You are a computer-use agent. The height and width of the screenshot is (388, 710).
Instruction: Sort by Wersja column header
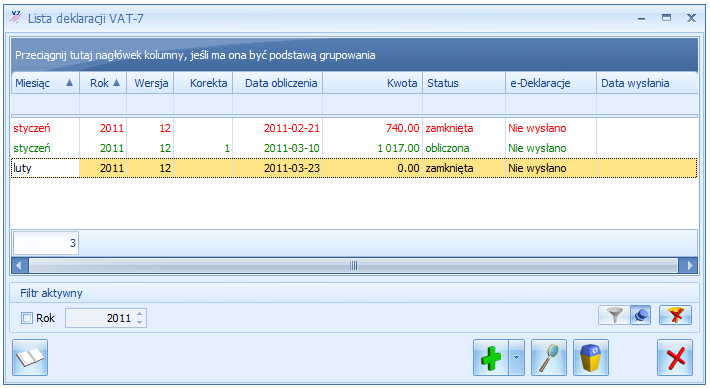[x=150, y=83]
